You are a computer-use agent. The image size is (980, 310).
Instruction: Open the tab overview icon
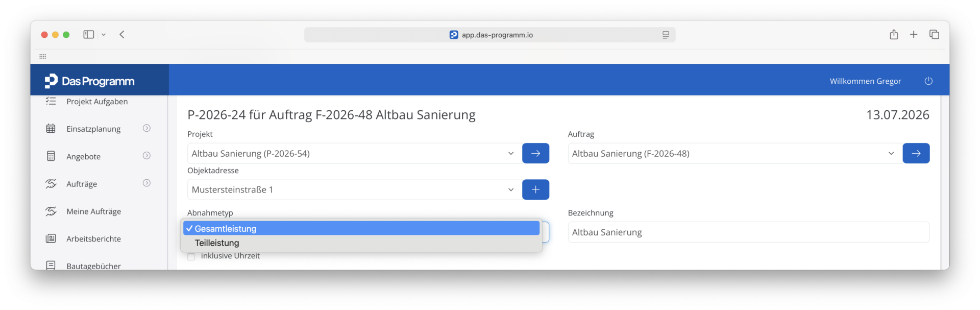[x=934, y=35]
